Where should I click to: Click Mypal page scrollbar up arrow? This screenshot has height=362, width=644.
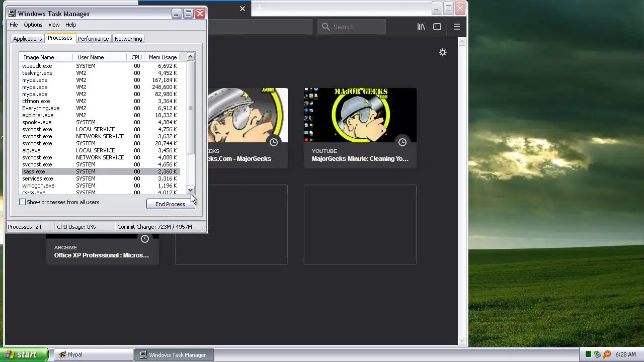462,43
